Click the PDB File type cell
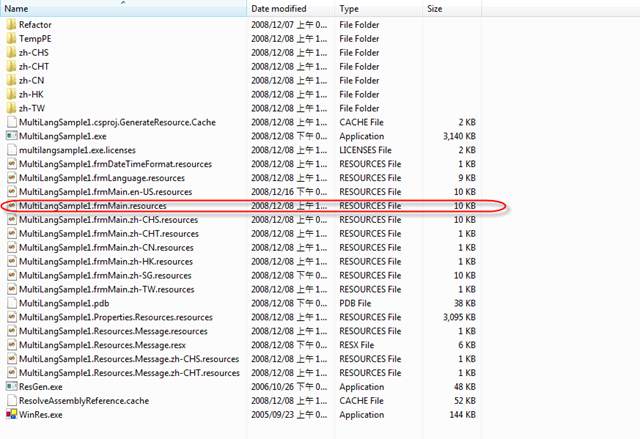640x439 pixels. 355,303
